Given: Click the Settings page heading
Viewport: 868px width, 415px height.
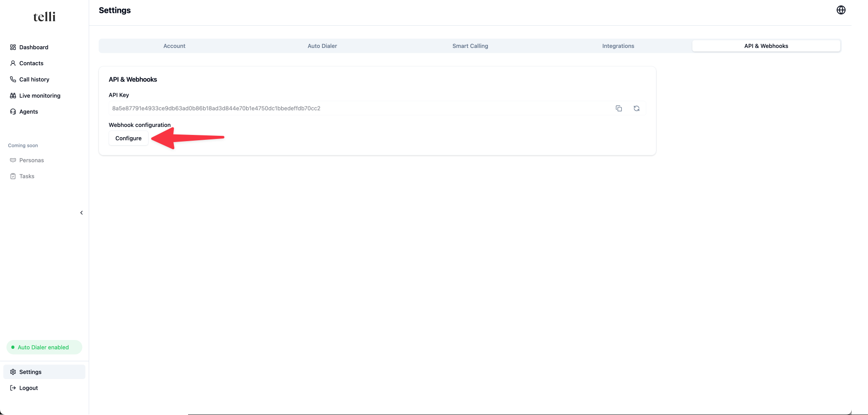Looking at the screenshot, I should pos(115,10).
